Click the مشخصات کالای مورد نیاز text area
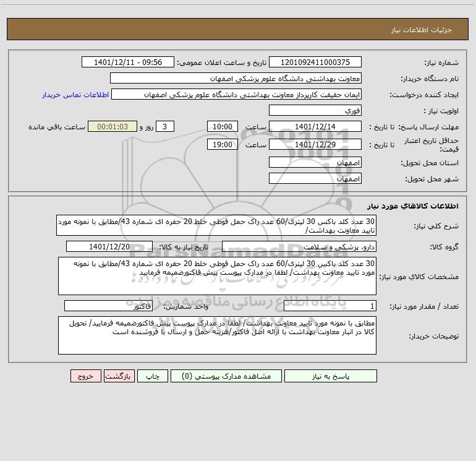 point(217,276)
